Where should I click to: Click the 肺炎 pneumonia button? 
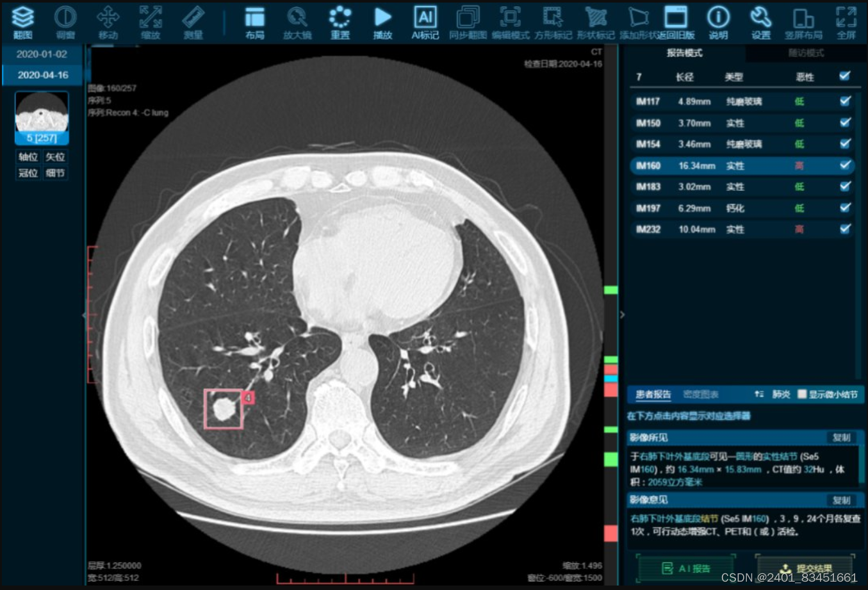coord(781,395)
